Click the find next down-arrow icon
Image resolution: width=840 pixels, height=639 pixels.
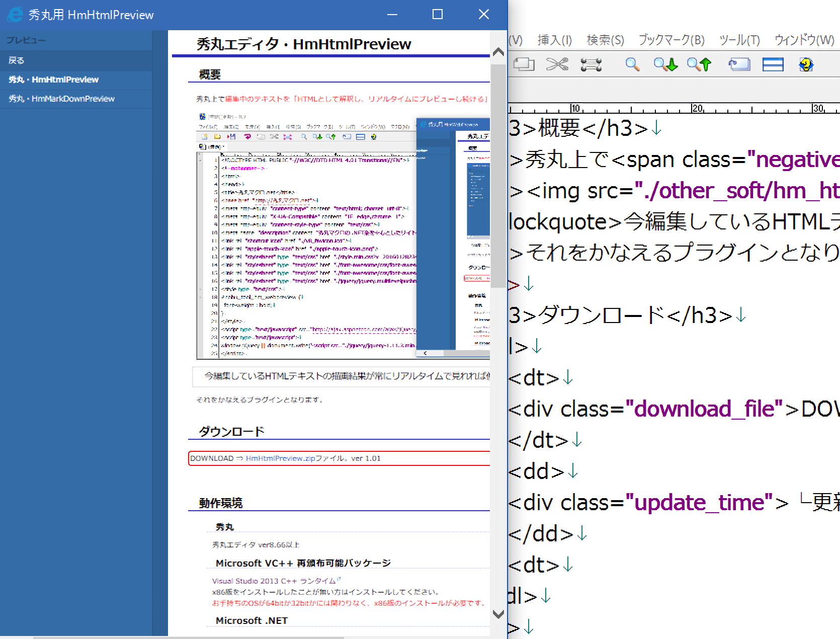point(665,64)
